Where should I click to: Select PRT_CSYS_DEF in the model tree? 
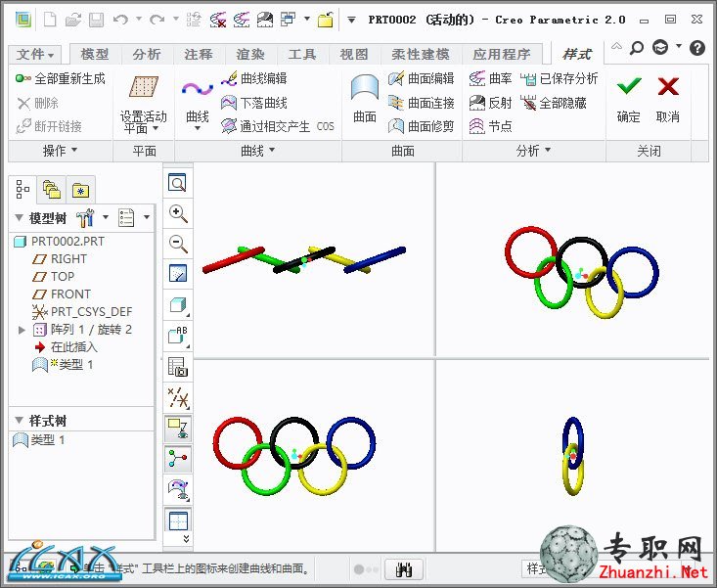(82, 312)
